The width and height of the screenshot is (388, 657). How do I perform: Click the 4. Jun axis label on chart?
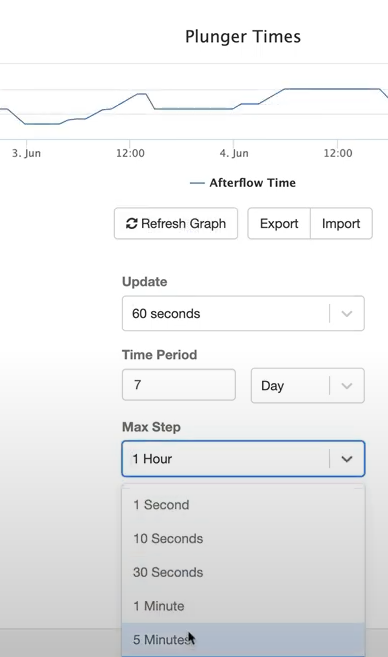point(234,153)
